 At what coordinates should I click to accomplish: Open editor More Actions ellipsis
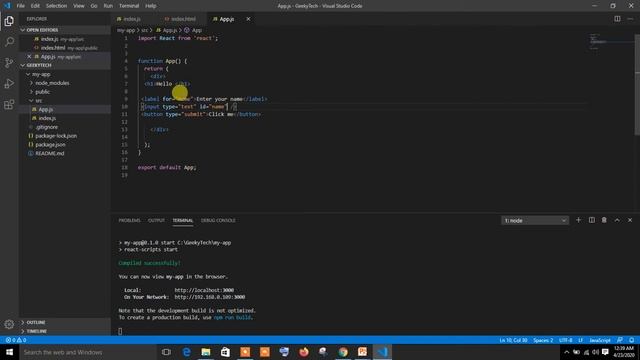pyautogui.click(x=630, y=19)
